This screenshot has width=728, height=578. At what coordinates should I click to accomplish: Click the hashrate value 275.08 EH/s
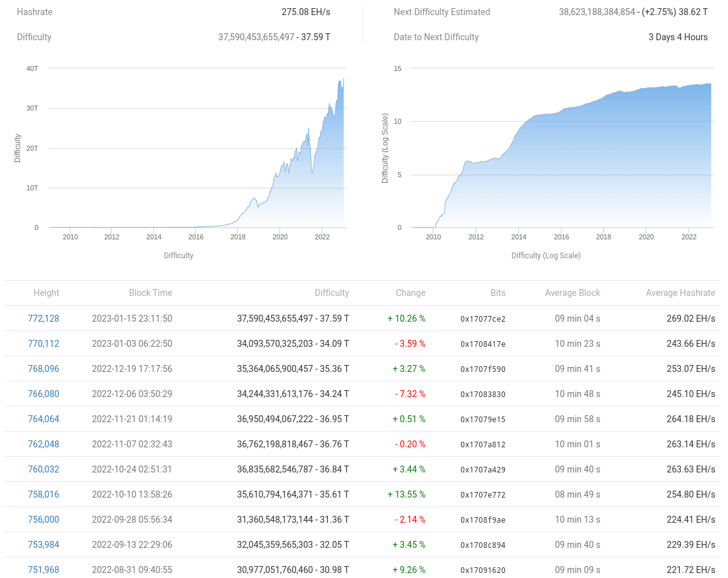click(305, 11)
